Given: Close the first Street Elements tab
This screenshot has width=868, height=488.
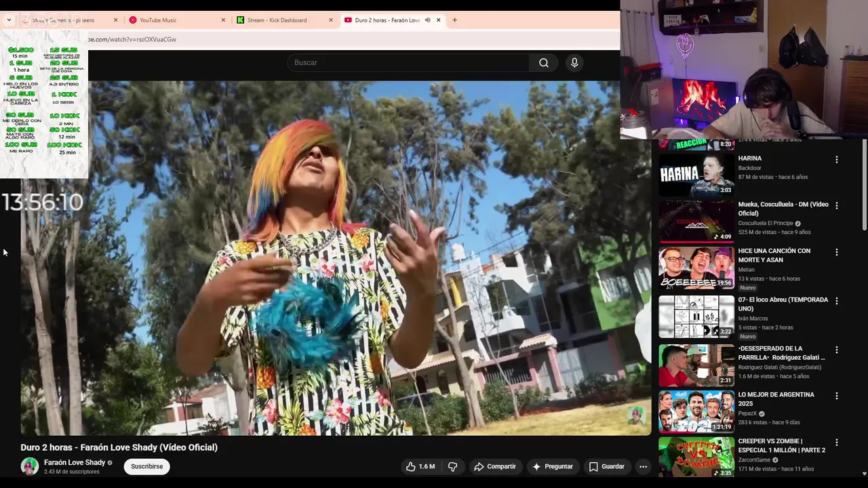Looking at the screenshot, I should [x=115, y=20].
